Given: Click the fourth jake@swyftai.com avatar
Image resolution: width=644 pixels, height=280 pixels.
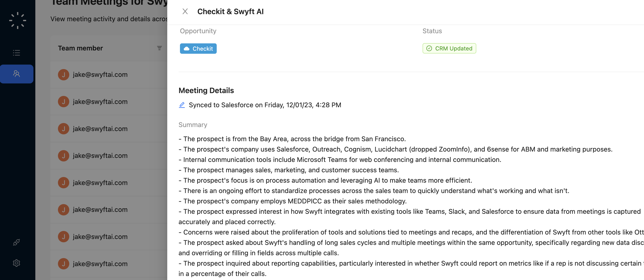Looking at the screenshot, I should click(64, 156).
